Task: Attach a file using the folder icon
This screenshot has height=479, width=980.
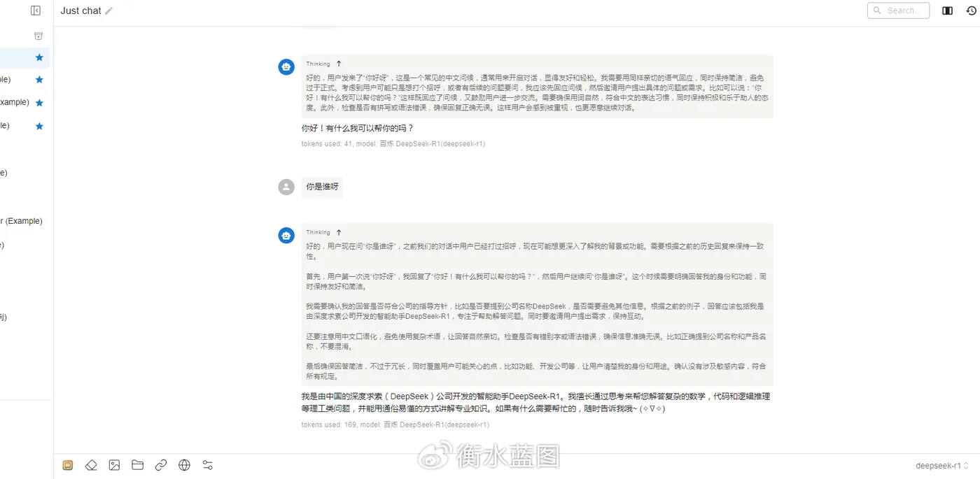Action: 137,465
